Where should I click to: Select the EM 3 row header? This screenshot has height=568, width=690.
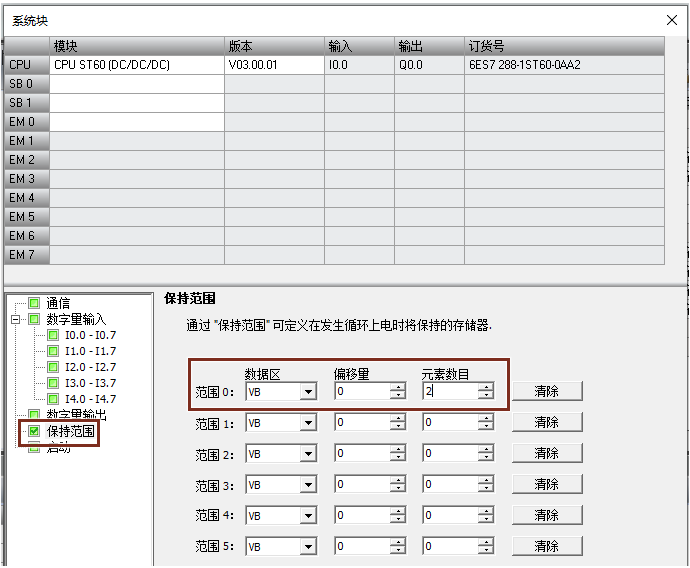(27, 179)
